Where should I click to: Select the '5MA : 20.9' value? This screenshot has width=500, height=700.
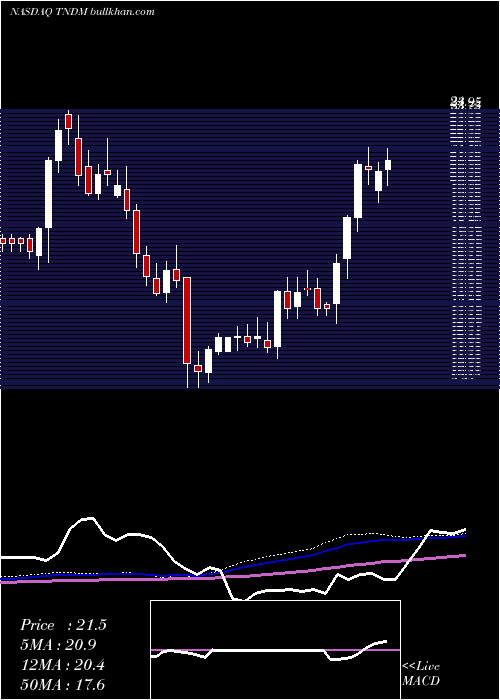(x=58, y=645)
